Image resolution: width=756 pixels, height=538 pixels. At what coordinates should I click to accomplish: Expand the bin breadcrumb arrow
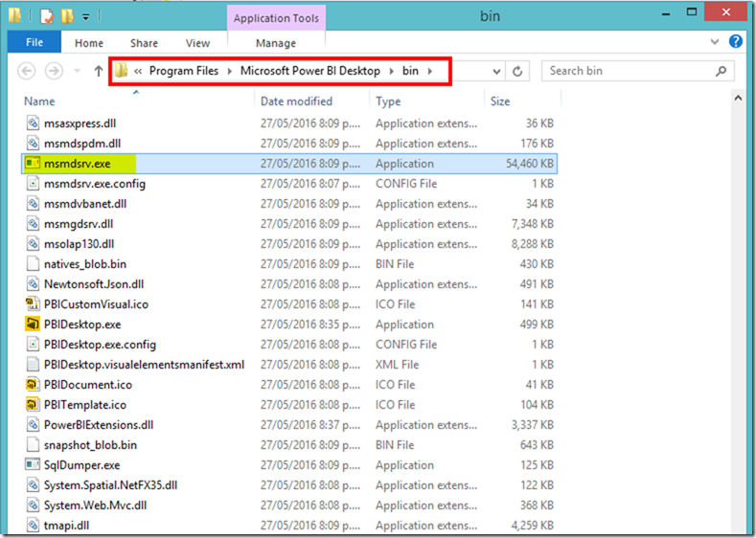[x=429, y=71]
